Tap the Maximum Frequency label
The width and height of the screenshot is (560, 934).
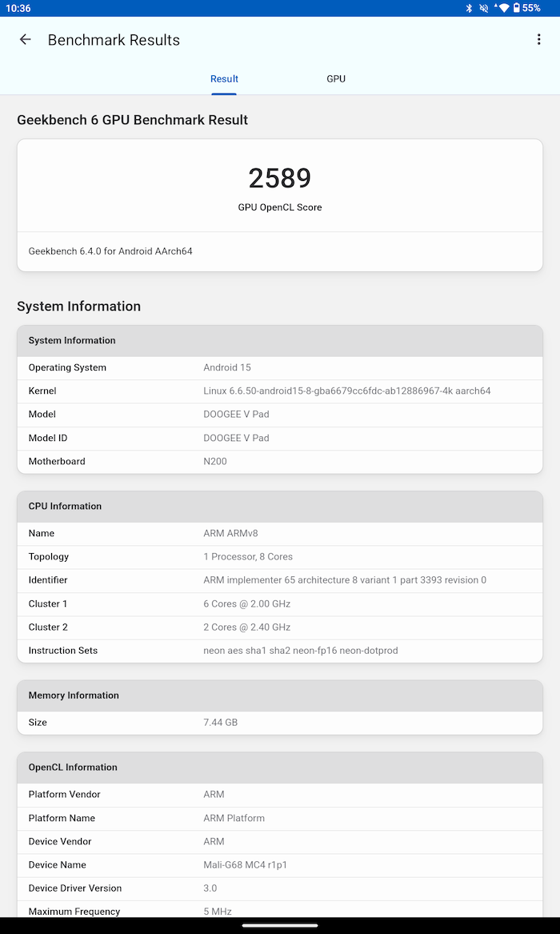click(74, 912)
